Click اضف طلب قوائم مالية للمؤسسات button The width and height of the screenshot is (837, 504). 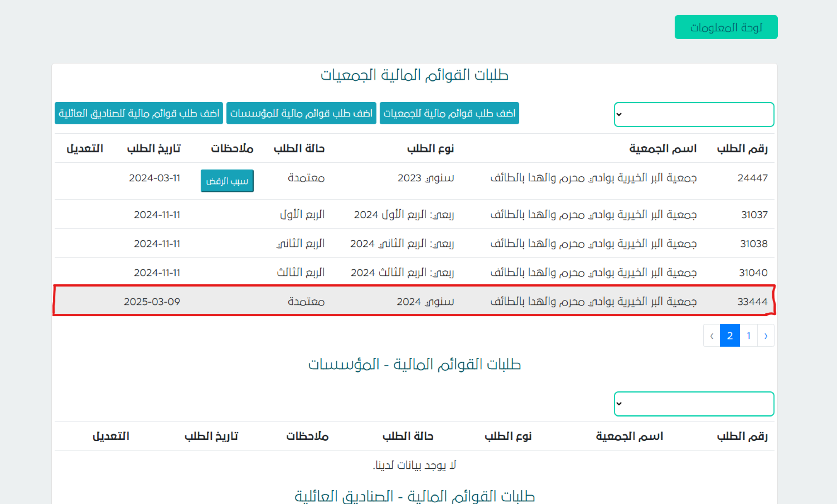[301, 113]
